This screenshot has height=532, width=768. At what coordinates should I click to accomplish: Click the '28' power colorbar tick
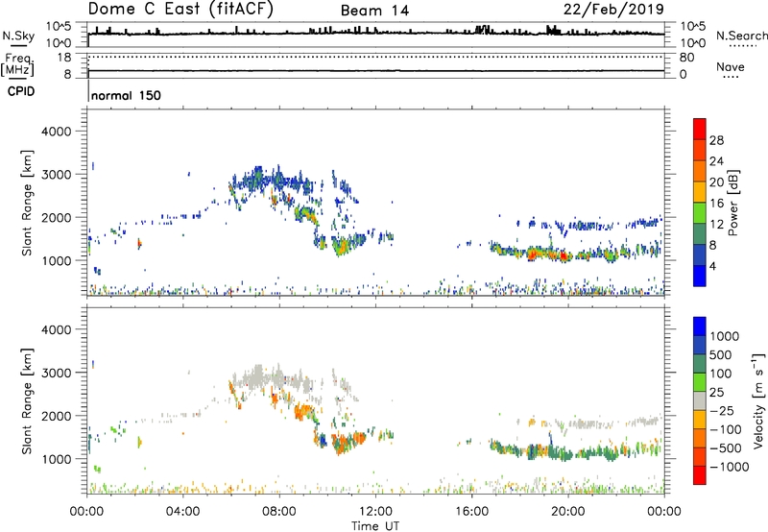[x=716, y=140]
